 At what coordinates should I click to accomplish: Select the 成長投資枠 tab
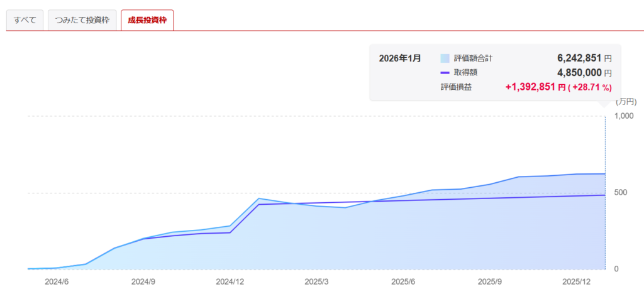(147, 20)
